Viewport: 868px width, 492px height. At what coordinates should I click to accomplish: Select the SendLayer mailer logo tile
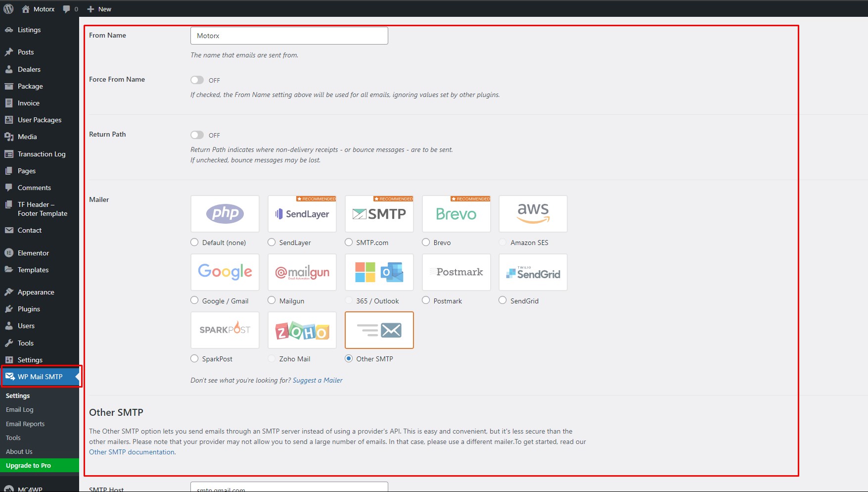click(302, 214)
